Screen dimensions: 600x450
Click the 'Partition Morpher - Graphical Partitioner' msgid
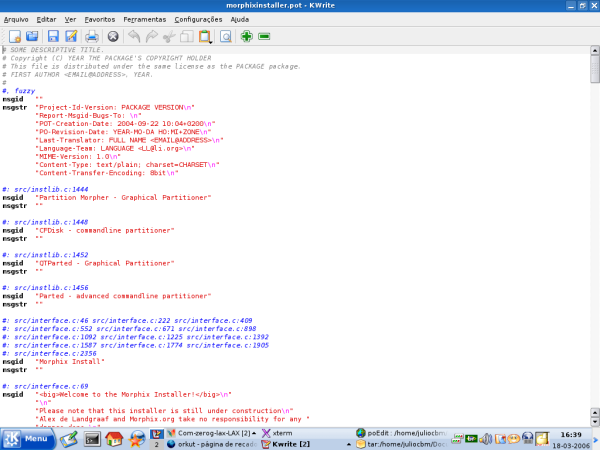click(123, 197)
